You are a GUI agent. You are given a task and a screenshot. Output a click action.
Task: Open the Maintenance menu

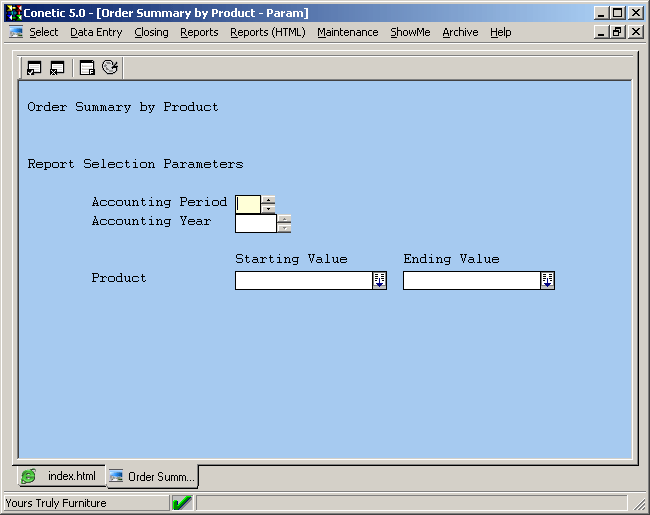click(347, 32)
